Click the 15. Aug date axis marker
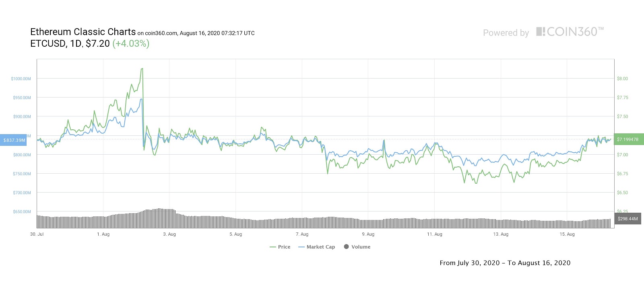Viewport: 644px width, 282px height. click(567, 234)
